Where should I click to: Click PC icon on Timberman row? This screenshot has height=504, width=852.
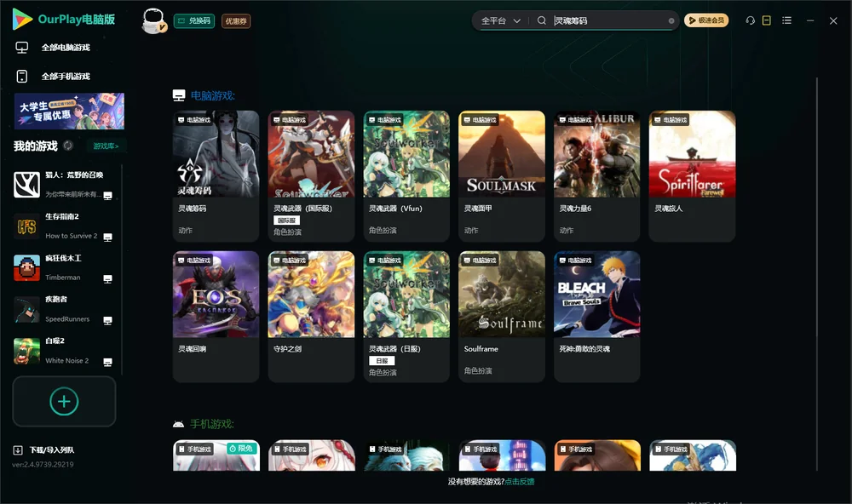[x=107, y=279]
